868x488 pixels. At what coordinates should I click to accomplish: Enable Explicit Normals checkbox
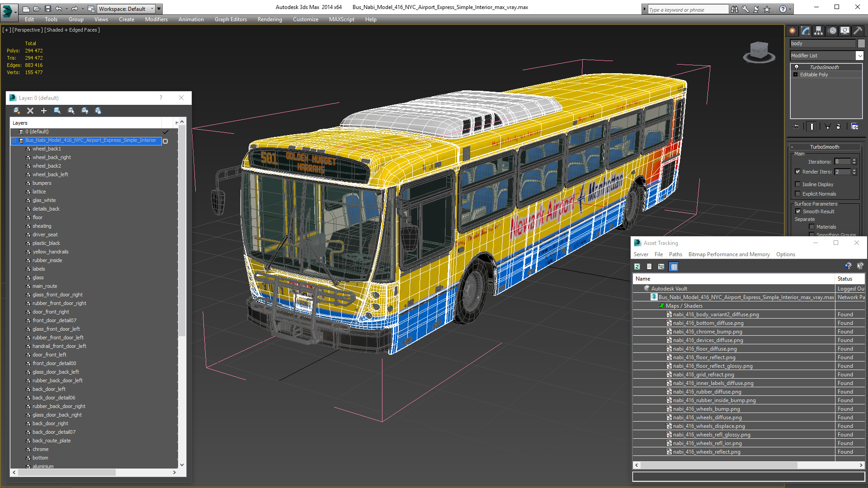[797, 194]
